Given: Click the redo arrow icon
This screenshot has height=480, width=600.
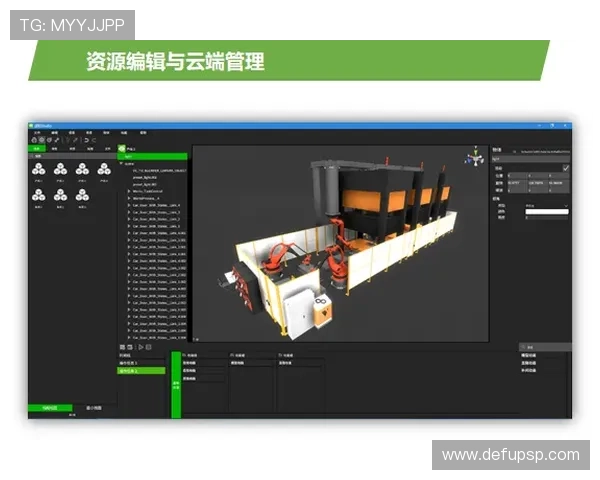Looking at the screenshot, I should pos(94,140).
